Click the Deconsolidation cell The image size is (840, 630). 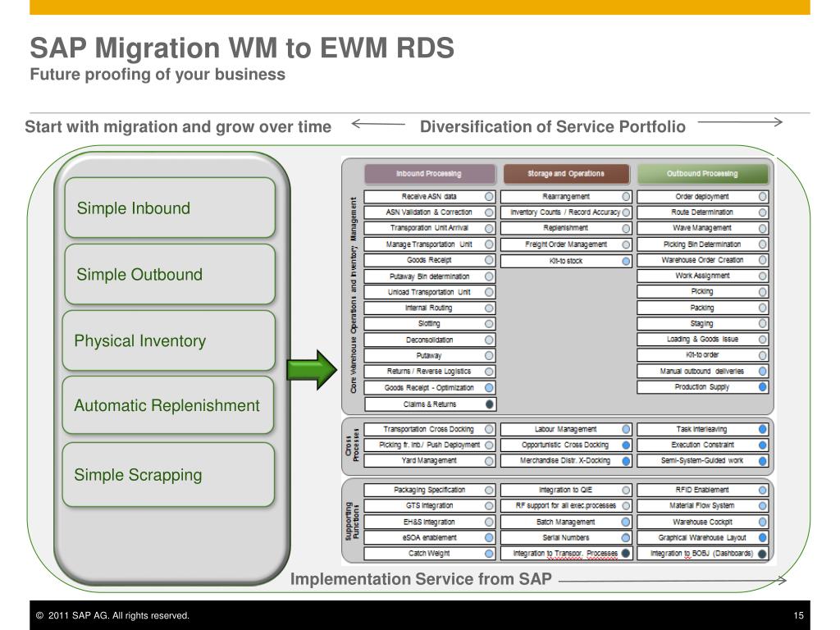click(430, 340)
